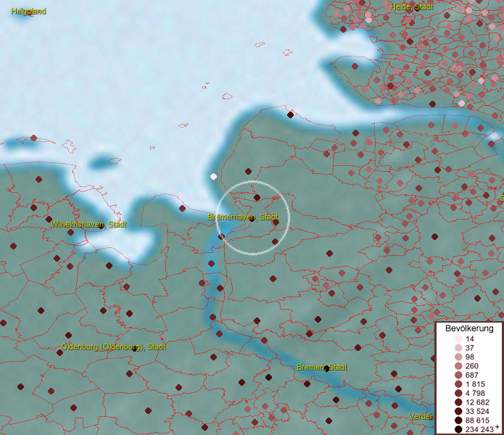
Task: Select the 'Heide, Stadt' label
Action: (x=412, y=7)
